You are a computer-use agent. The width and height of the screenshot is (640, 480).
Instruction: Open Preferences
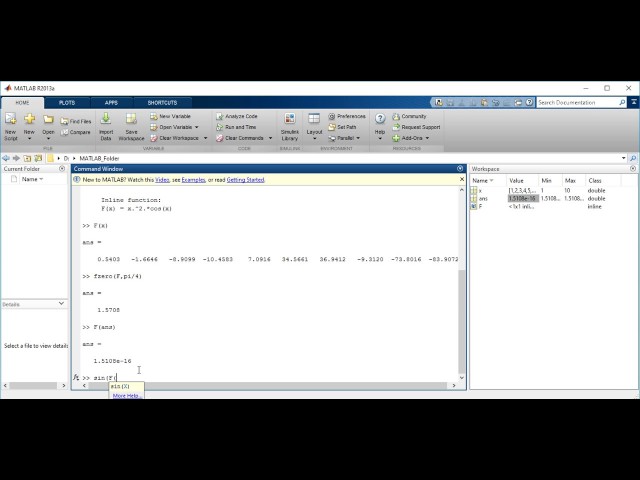click(347, 116)
